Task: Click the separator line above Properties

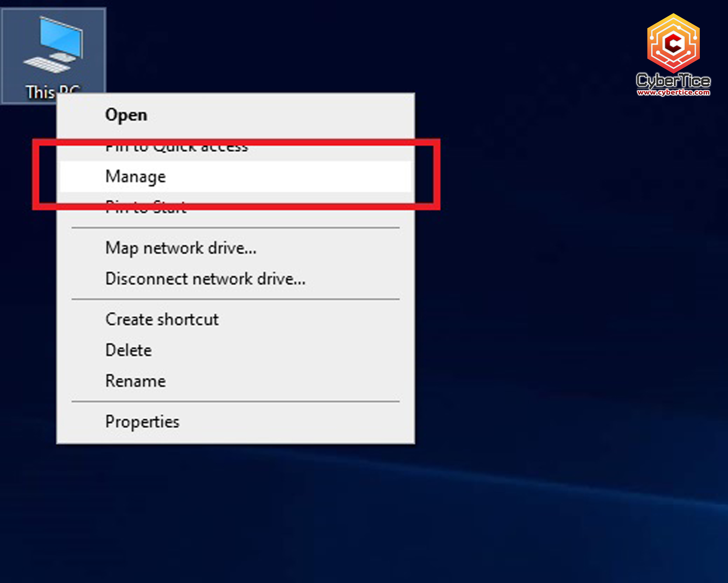Action: point(235,402)
